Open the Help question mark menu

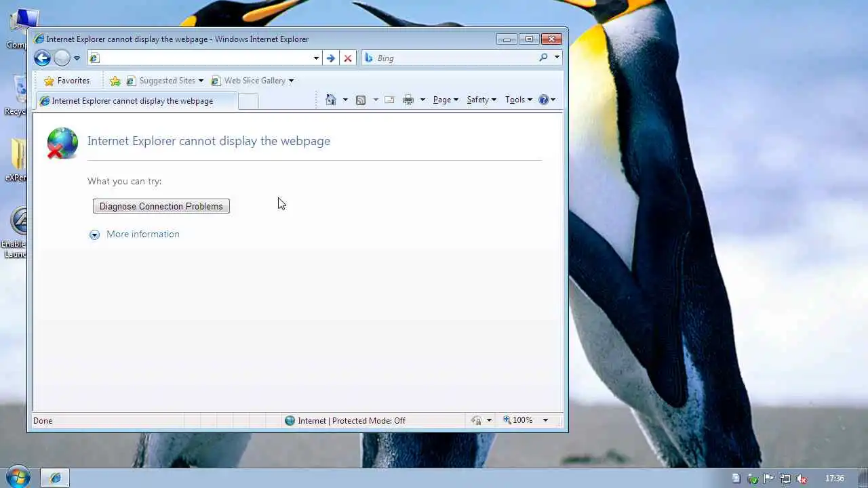[547, 100]
